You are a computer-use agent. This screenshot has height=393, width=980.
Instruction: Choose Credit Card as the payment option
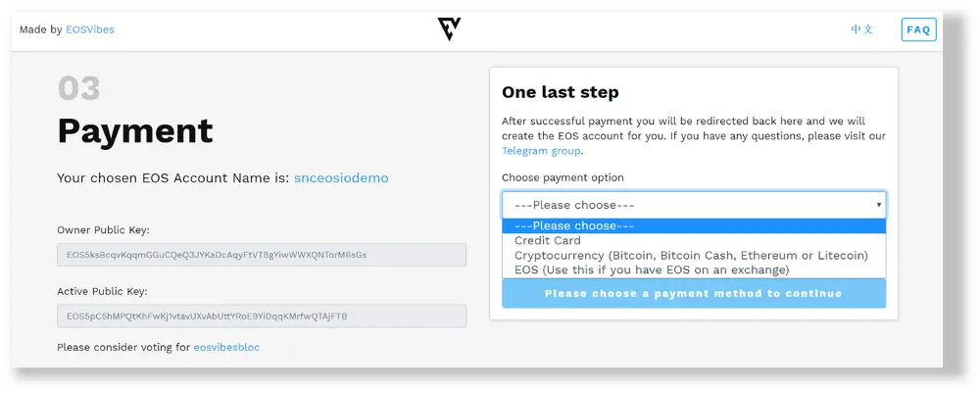547,240
